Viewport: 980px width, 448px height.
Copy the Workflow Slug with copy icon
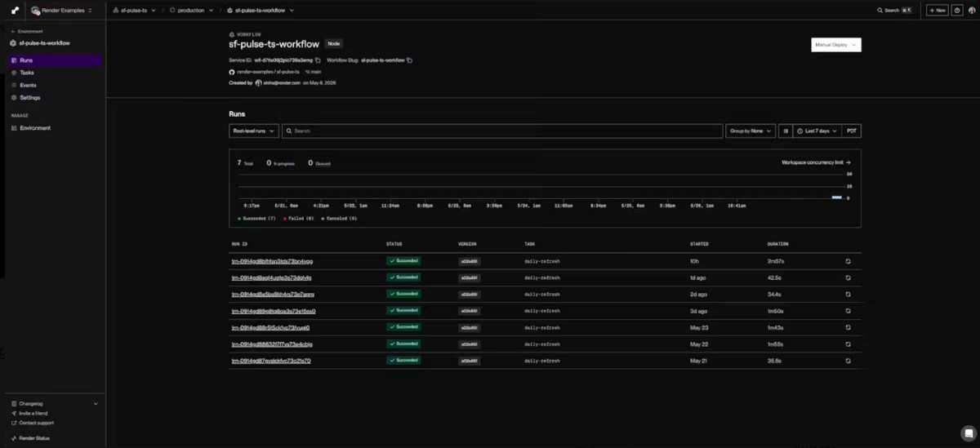409,60
